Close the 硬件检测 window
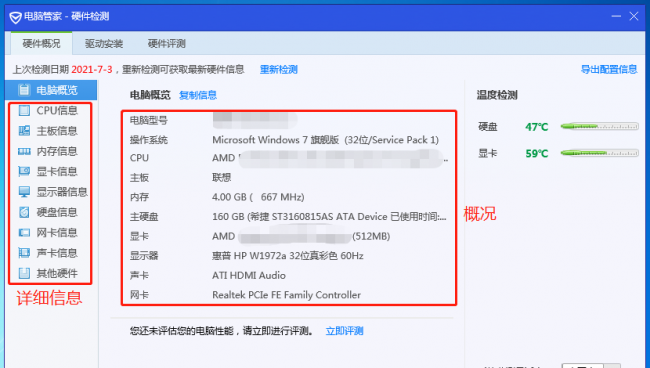This screenshot has height=368, width=650. (634, 16)
